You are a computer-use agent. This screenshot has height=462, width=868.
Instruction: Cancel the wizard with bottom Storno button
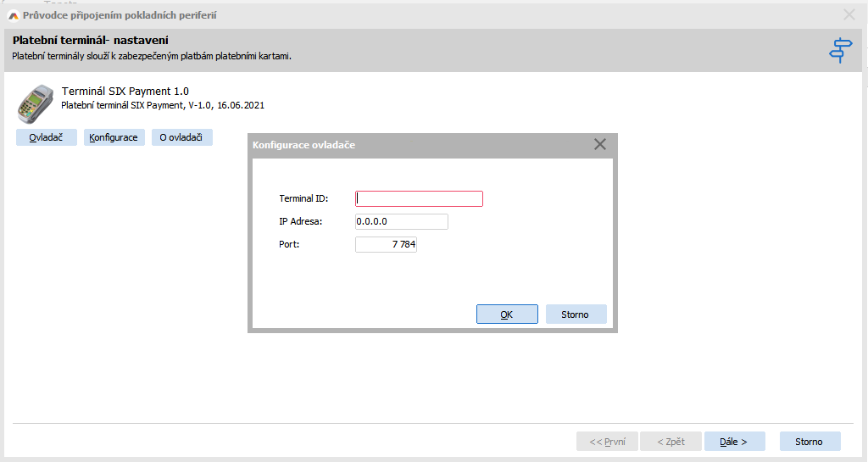(x=809, y=442)
